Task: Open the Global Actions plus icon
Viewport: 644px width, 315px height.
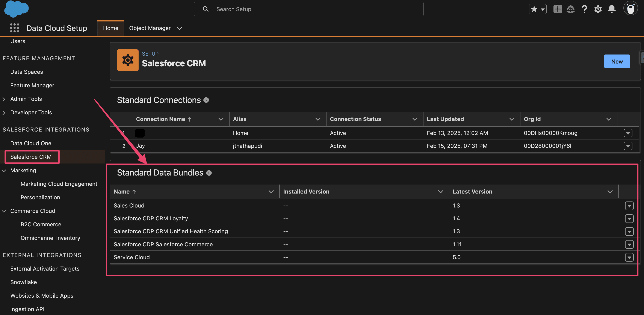Action: tap(558, 9)
